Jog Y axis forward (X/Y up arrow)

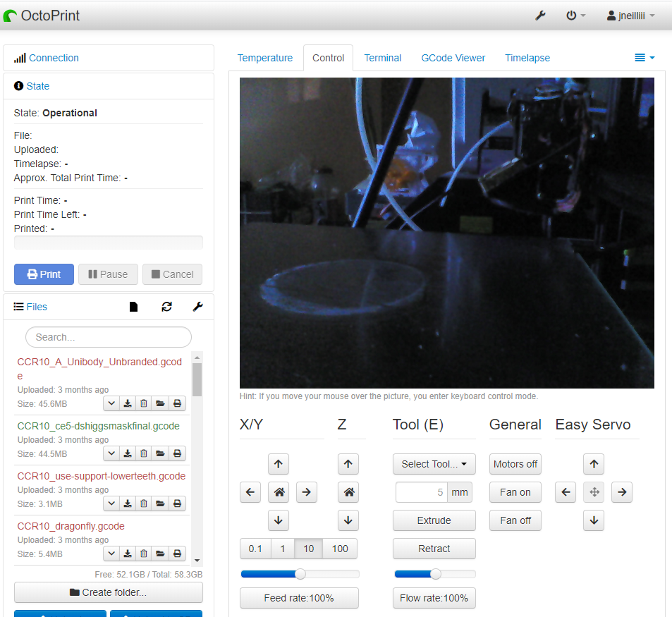pyautogui.click(x=279, y=464)
